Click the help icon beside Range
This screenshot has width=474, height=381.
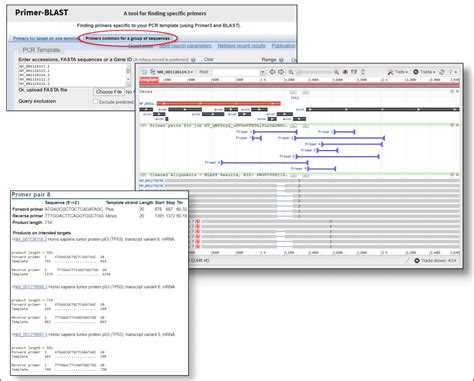click(x=281, y=60)
